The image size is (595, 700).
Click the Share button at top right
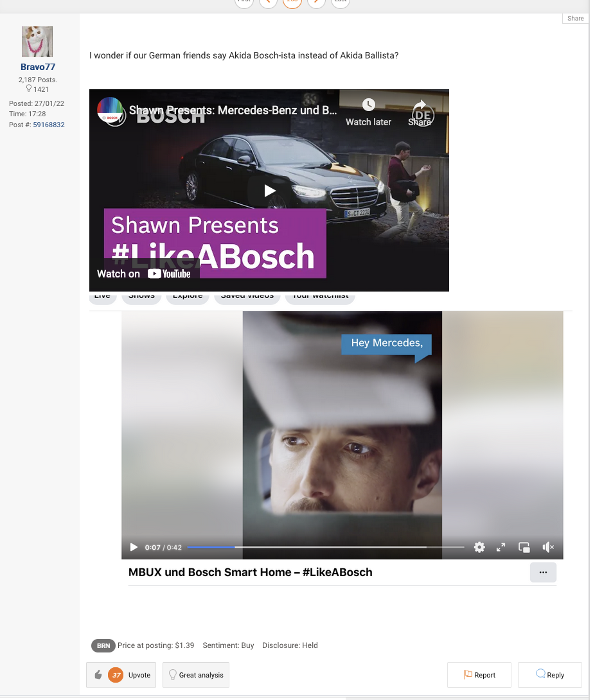(x=575, y=19)
